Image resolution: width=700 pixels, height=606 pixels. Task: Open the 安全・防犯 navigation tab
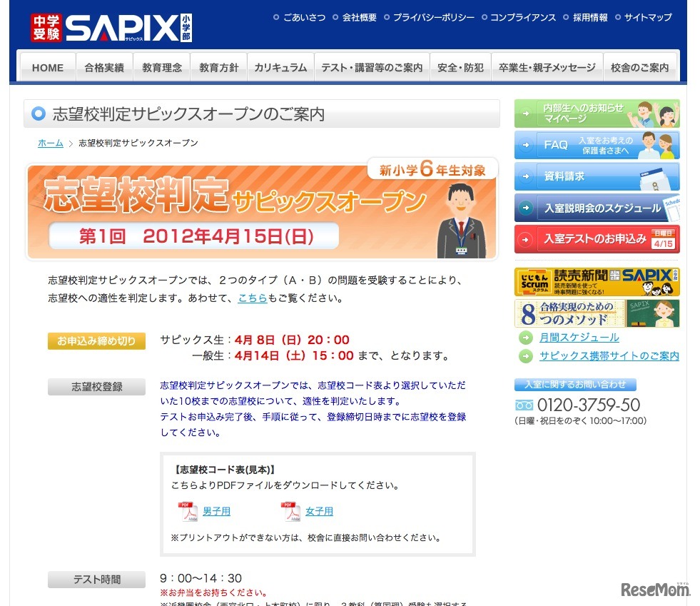tap(460, 67)
